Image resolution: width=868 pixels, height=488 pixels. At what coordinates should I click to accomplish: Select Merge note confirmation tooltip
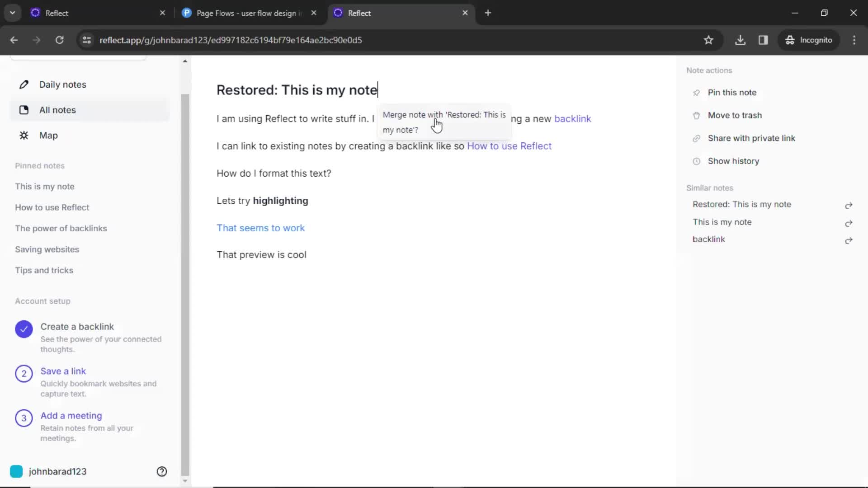click(x=444, y=122)
